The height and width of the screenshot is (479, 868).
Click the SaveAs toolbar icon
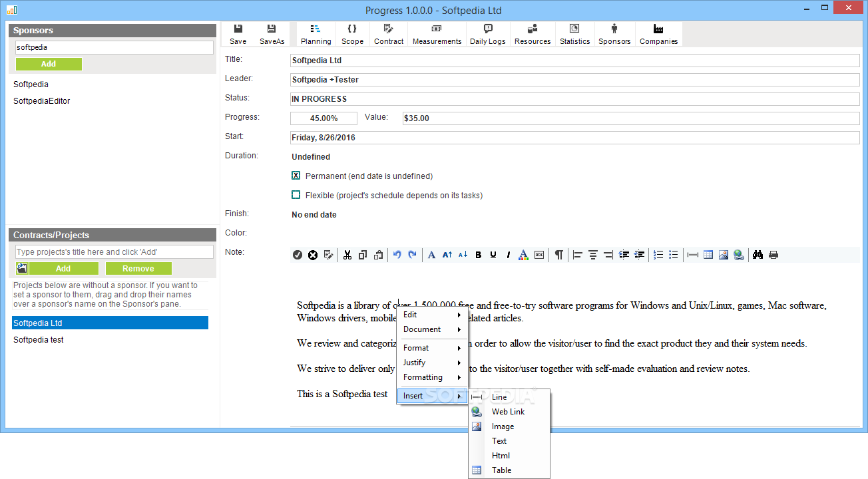click(272, 34)
